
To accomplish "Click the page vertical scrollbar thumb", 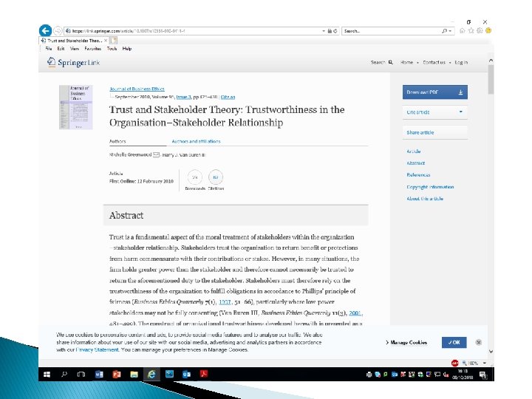I will click(491, 80).
